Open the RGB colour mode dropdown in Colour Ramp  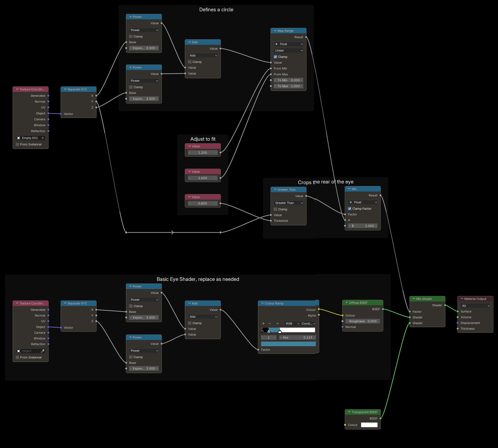(x=292, y=323)
